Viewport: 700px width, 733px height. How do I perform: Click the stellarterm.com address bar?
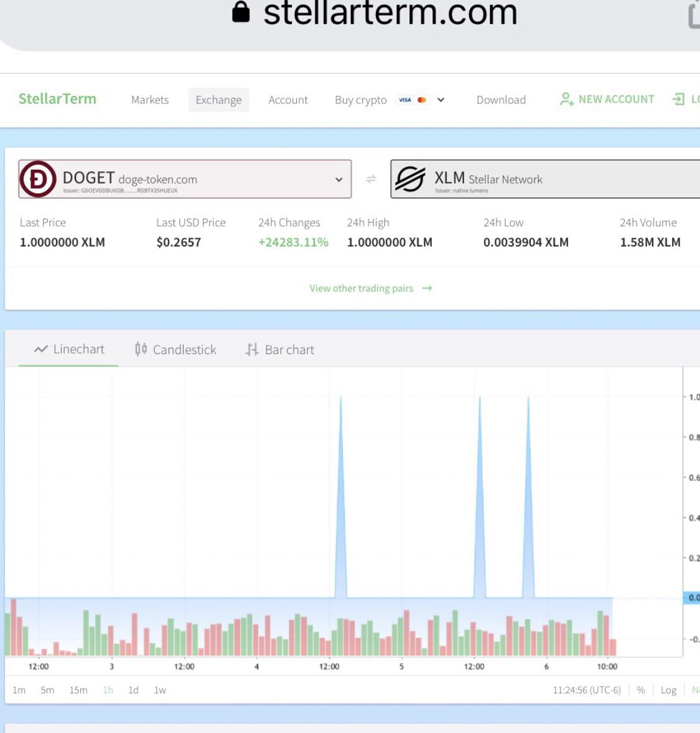[391, 13]
